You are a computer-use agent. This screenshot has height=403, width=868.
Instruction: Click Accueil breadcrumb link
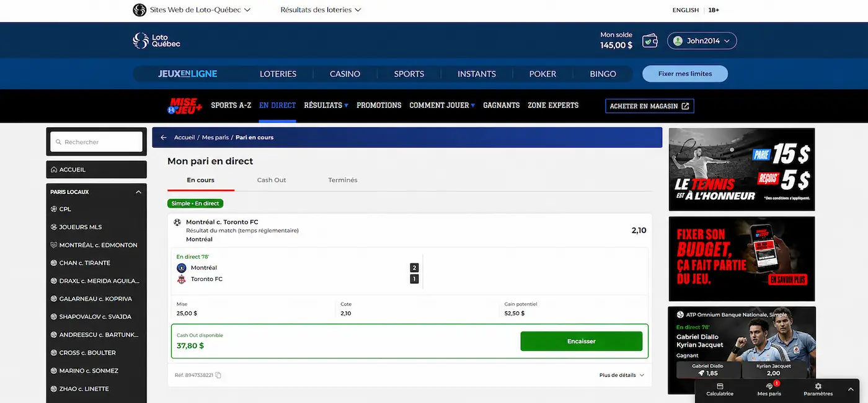[184, 138]
